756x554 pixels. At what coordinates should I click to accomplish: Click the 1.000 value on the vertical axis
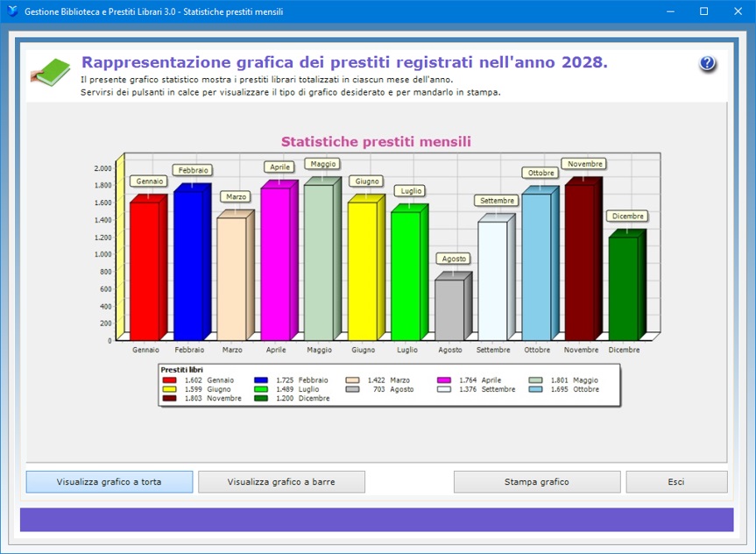pos(103,254)
